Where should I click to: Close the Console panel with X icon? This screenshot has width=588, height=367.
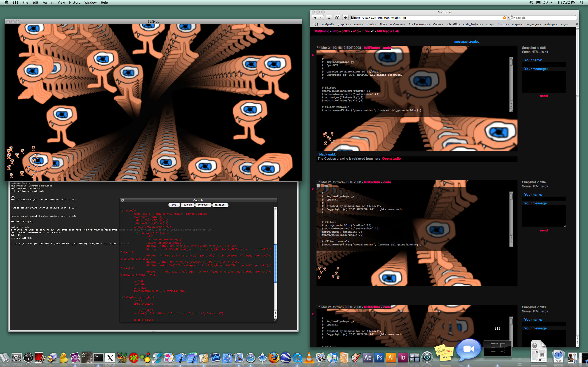click(x=122, y=200)
